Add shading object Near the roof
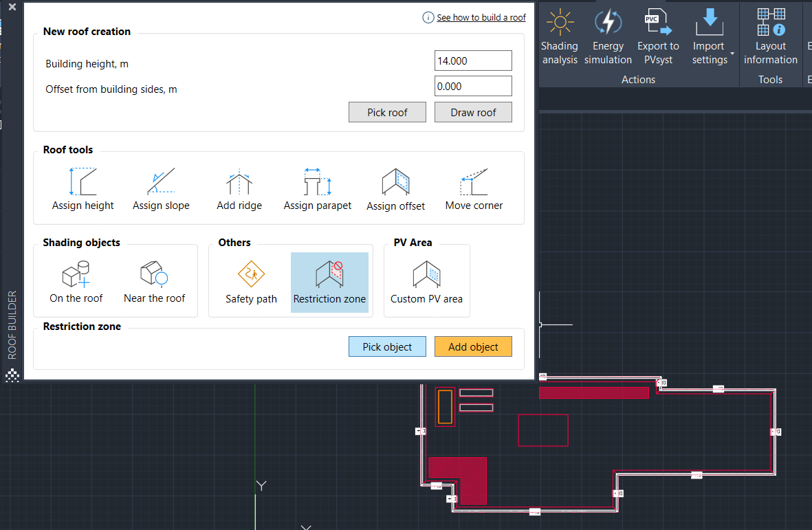The height and width of the screenshot is (530, 812). point(154,282)
